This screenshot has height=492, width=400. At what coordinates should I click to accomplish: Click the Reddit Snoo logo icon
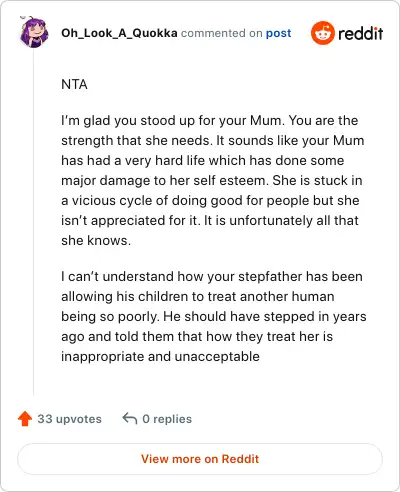[322, 33]
